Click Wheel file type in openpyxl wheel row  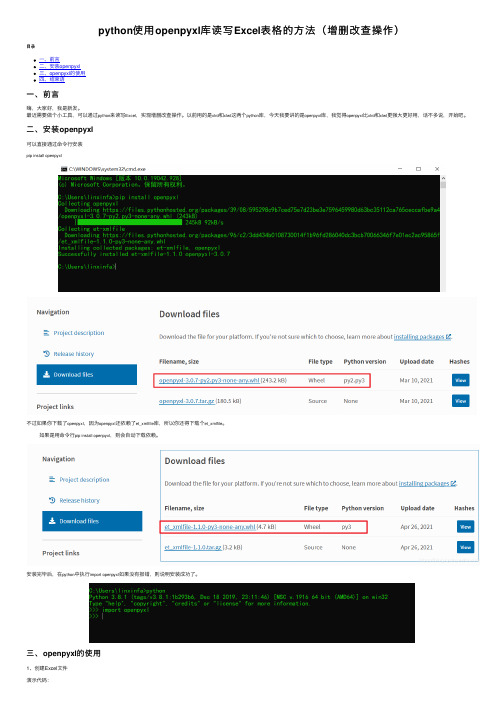tap(317, 380)
